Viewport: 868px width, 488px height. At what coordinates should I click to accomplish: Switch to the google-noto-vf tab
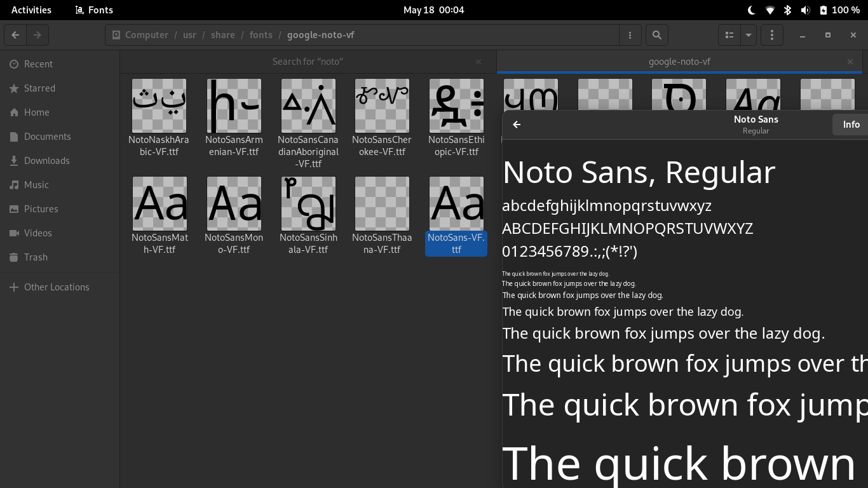[679, 62]
